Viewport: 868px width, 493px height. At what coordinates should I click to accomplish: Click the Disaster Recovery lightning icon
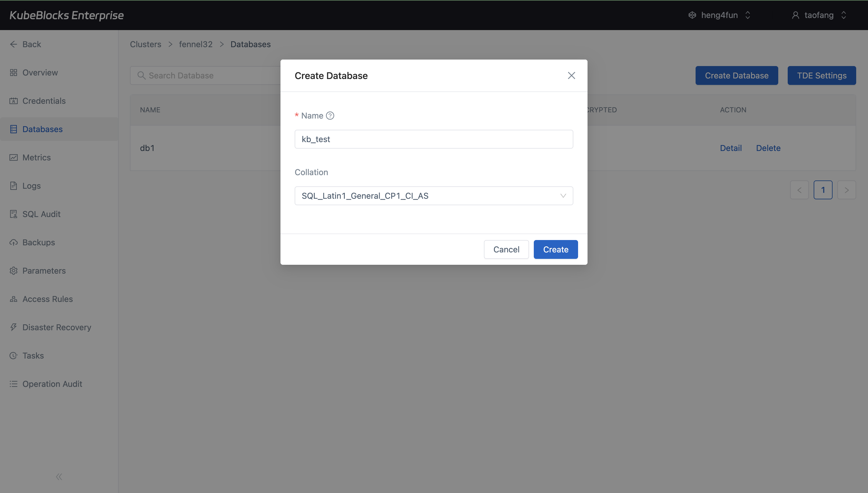tap(14, 327)
